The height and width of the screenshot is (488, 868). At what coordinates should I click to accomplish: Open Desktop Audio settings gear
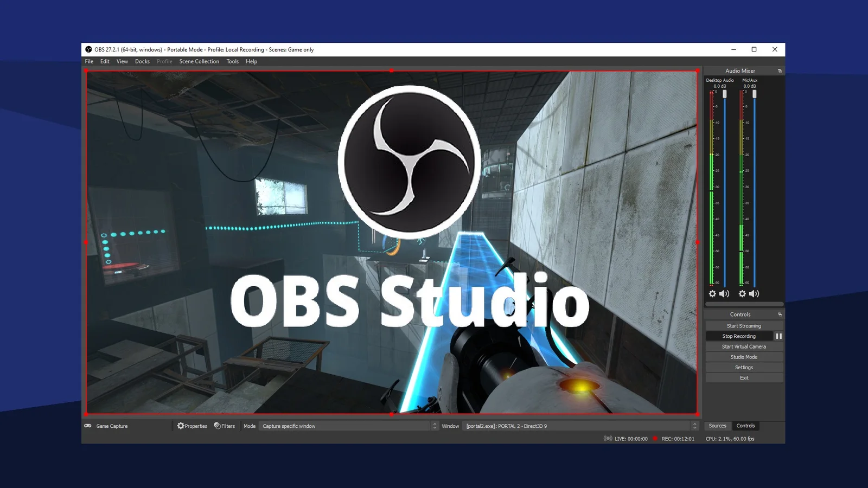(712, 294)
